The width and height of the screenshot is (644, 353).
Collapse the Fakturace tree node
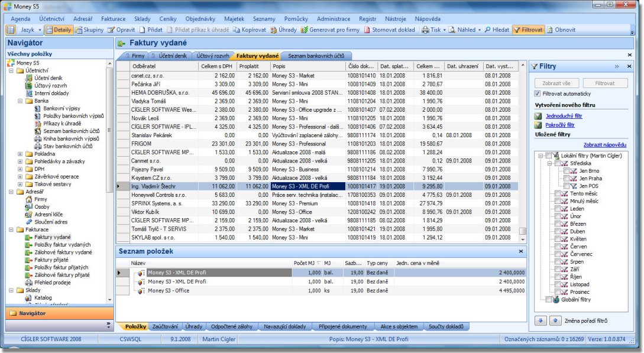[11, 229]
